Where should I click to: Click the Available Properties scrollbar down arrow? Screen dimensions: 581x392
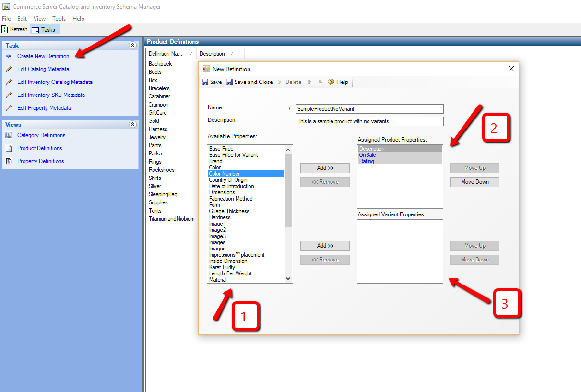(288, 278)
